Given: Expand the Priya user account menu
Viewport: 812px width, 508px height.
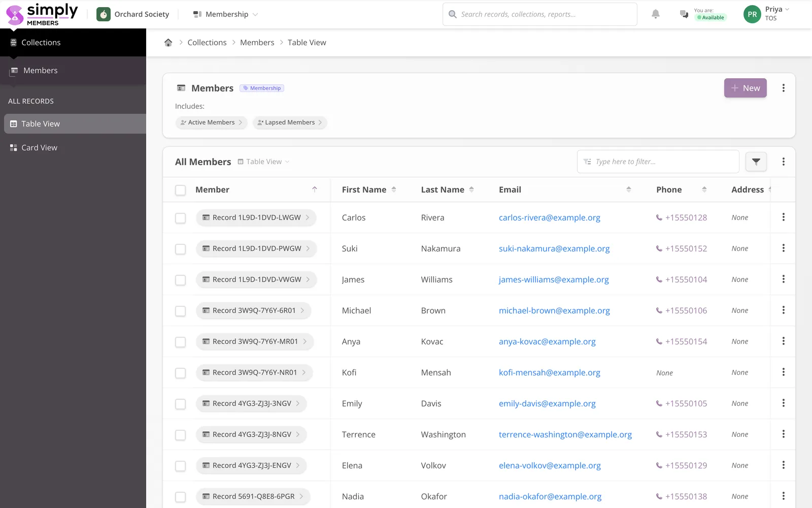Looking at the screenshot, I should click(767, 14).
